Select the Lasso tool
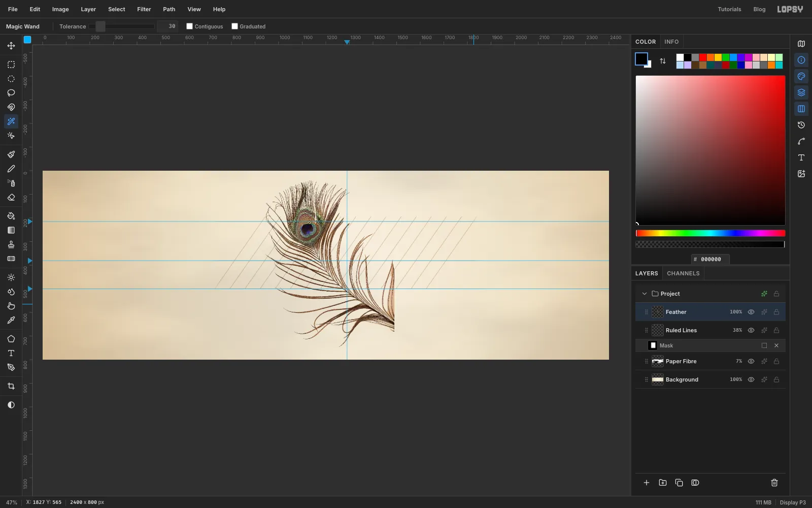The image size is (812, 508). point(11,93)
